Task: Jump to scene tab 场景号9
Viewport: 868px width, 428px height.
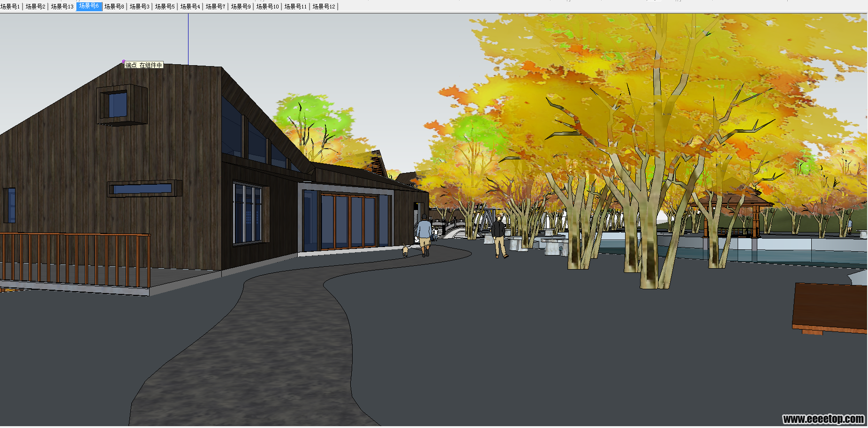Action: (241, 7)
